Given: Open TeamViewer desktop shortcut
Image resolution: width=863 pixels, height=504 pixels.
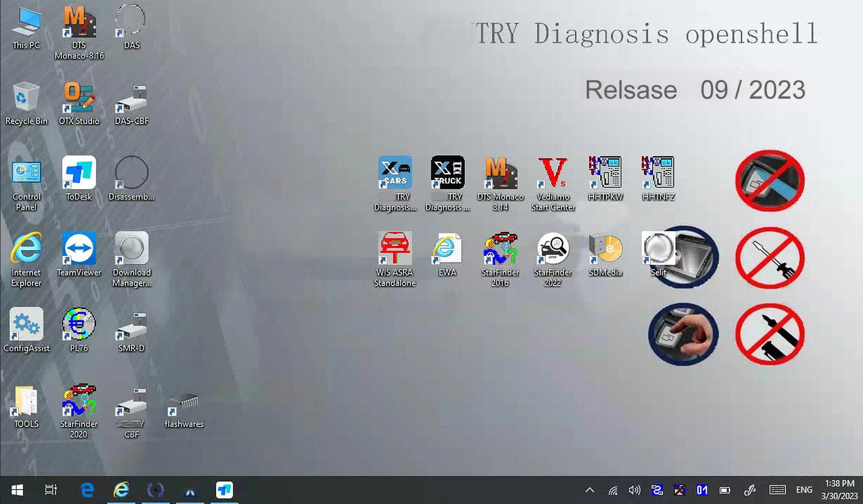Looking at the screenshot, I should tap(79, 254).
